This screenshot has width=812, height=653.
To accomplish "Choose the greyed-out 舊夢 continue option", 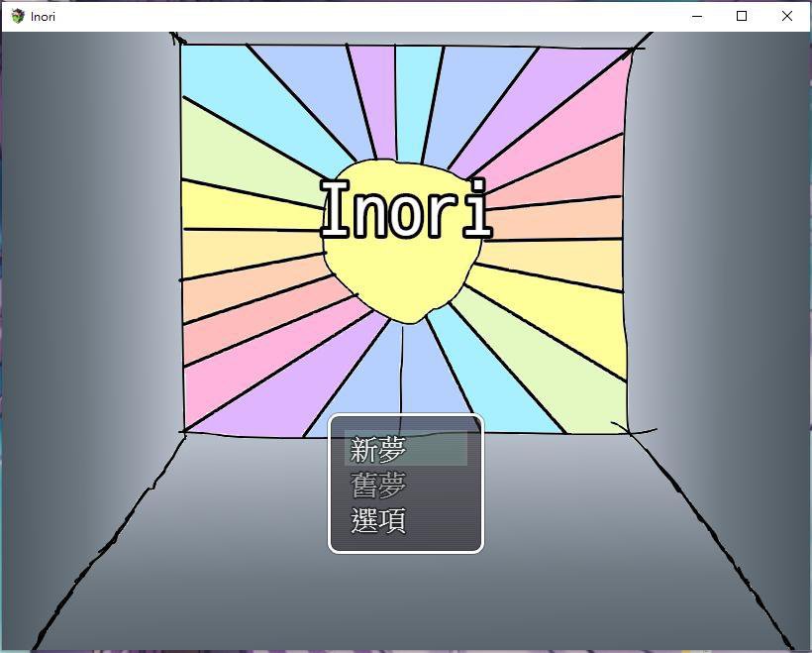I will [x=406, y=484].
